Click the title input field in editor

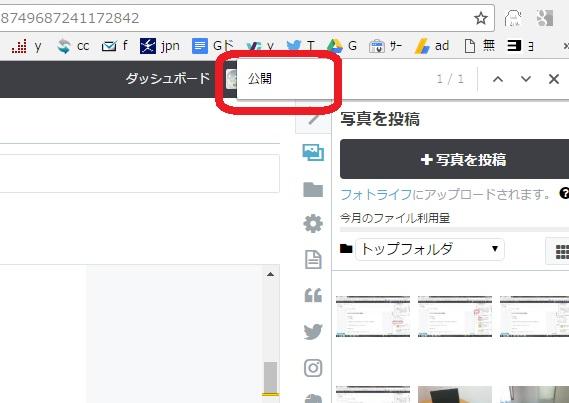(x=140, y=173)
